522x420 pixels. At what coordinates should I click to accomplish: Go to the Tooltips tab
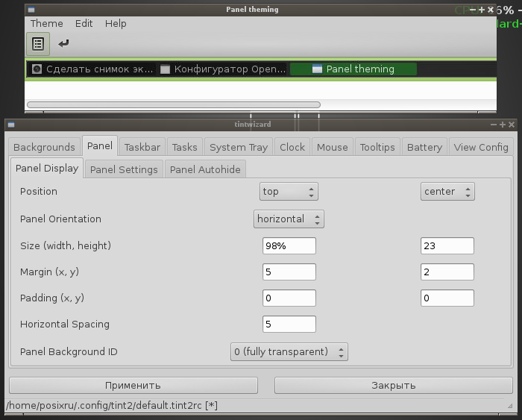[377, 147]
